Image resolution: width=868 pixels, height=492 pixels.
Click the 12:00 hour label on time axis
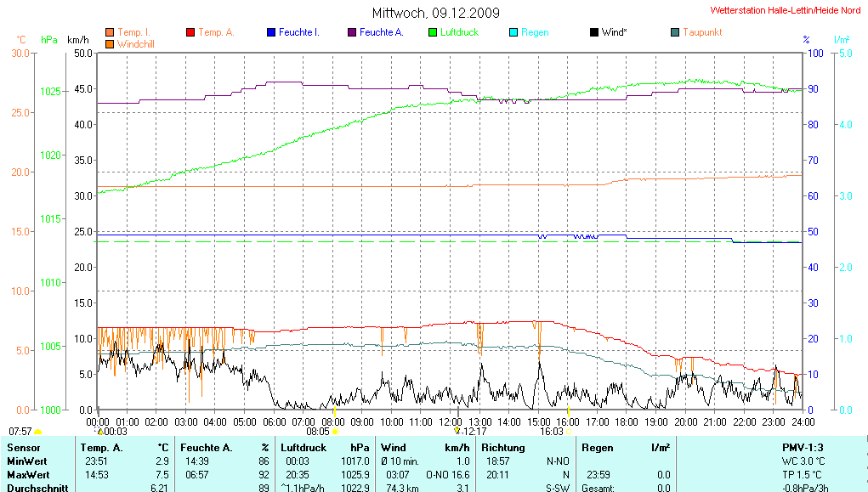(x=450, y=421)
